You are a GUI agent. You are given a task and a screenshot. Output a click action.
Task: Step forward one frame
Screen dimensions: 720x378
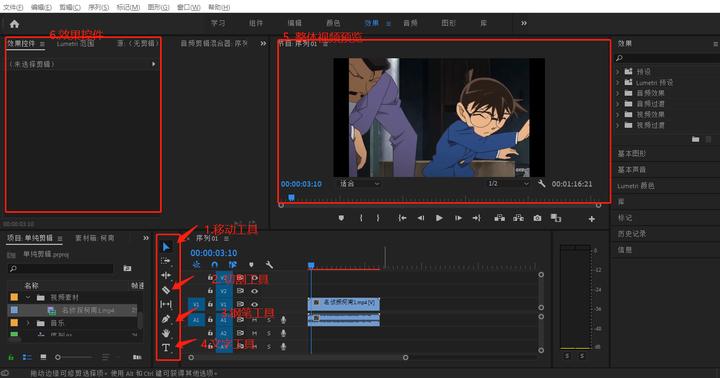[458, 218]
